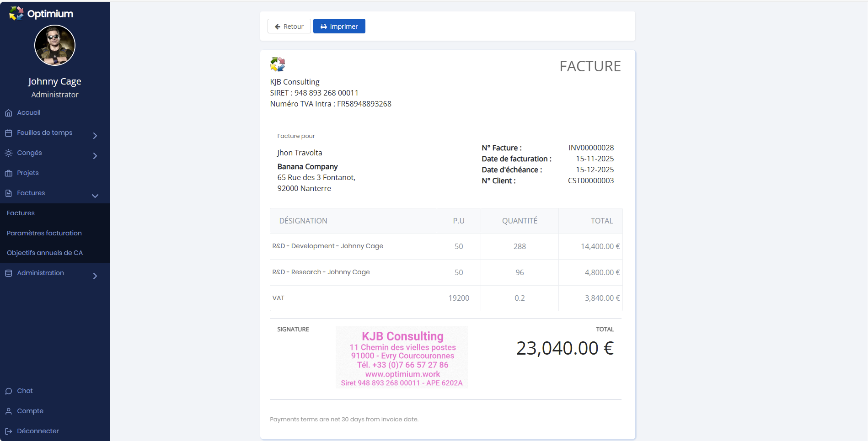Image resolution: width=868 pixels, height=441 pixels.
Task: Click the KJB Consulting signature stamp
Action: (402, 357)
